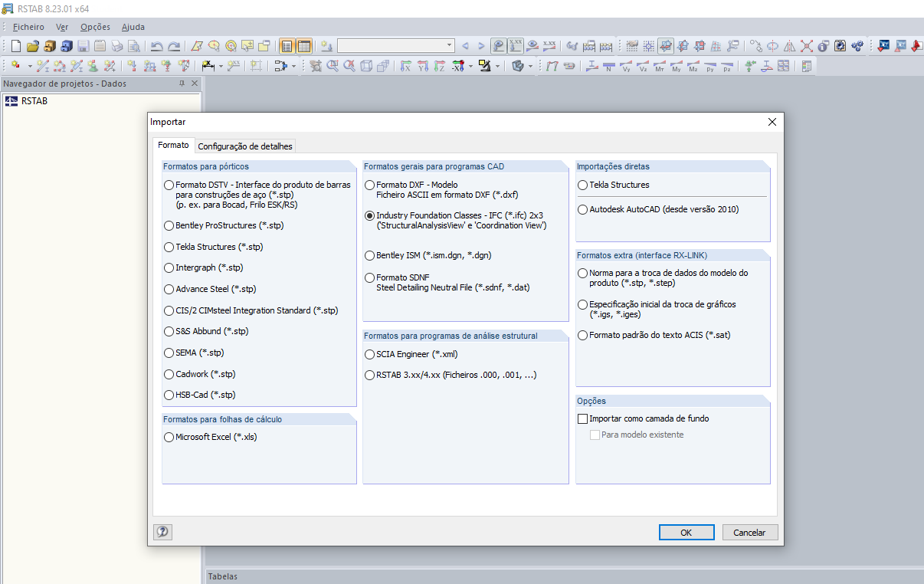
Task: Toggle the Tables panel icon
Action: [304, 46]
